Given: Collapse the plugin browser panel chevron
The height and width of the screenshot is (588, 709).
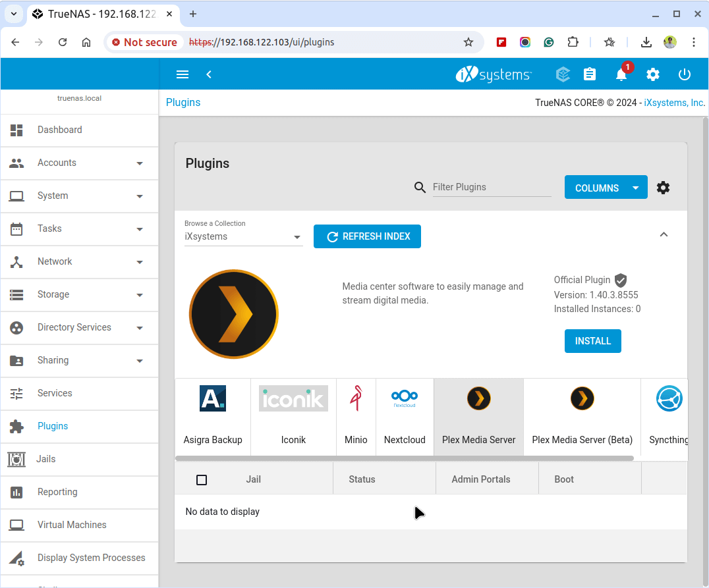Looking at the screenshot, I should point(664,234).
